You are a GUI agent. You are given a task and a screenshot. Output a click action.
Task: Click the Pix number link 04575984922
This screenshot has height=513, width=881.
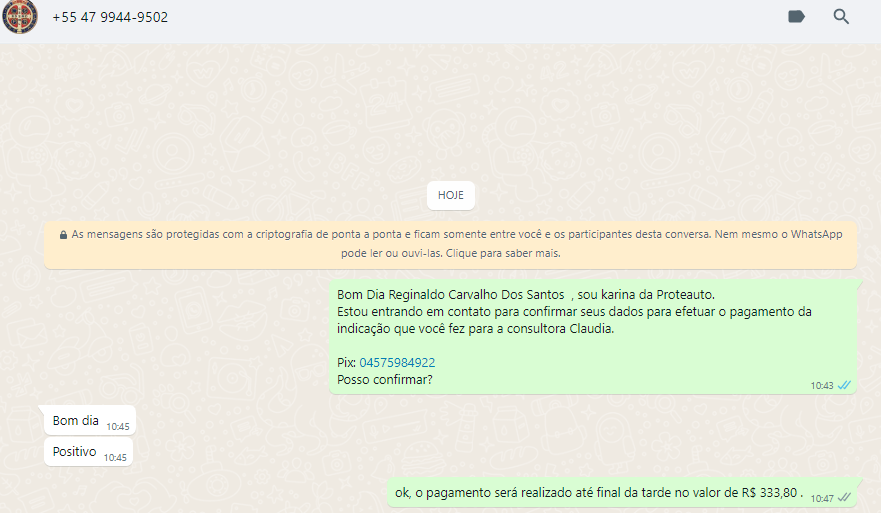(397, 363)
